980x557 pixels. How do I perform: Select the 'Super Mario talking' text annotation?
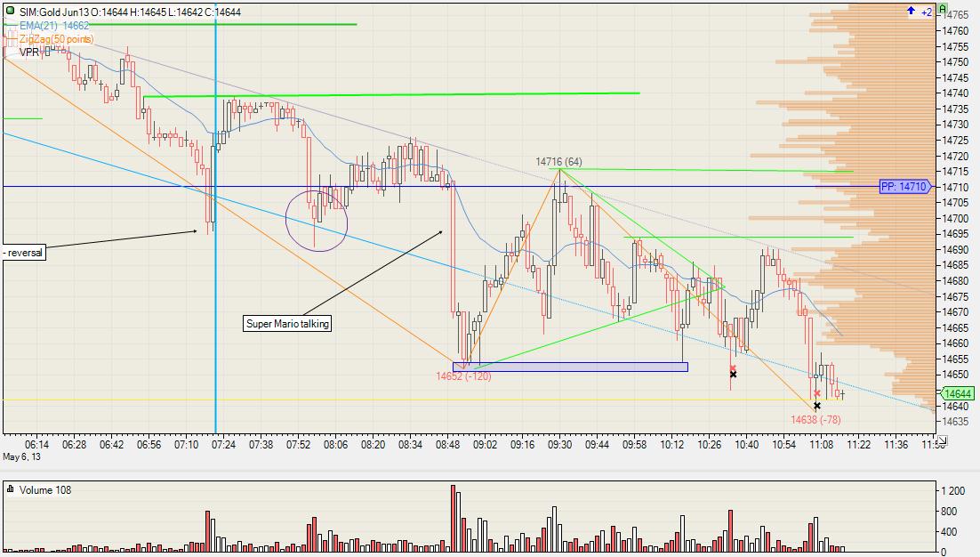(287, 323)
